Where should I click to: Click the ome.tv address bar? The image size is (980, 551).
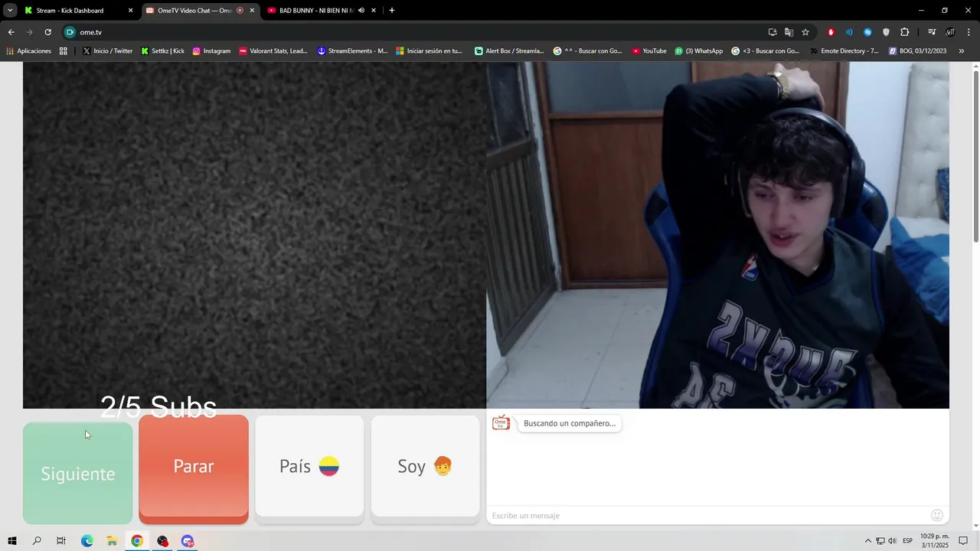tap(413, 32)
